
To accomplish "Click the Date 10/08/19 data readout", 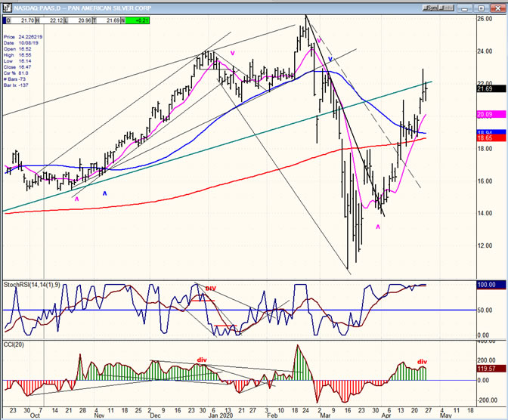I will pos(20,43).
